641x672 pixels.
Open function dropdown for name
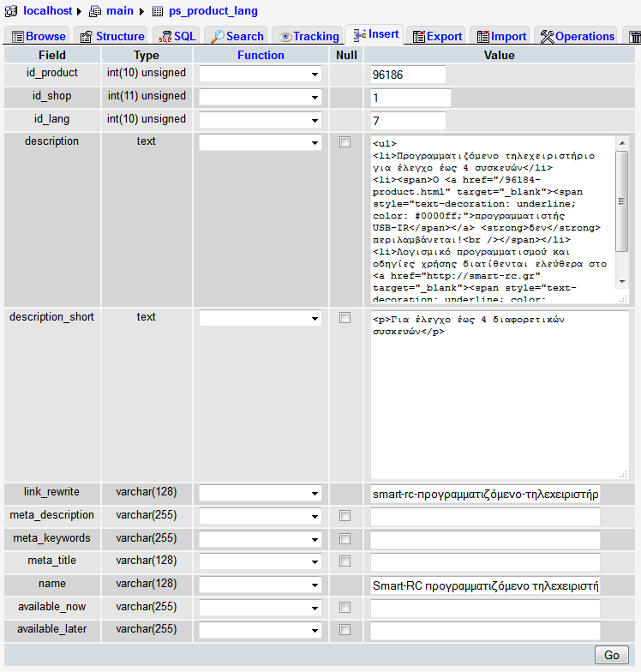pos(261,585)
